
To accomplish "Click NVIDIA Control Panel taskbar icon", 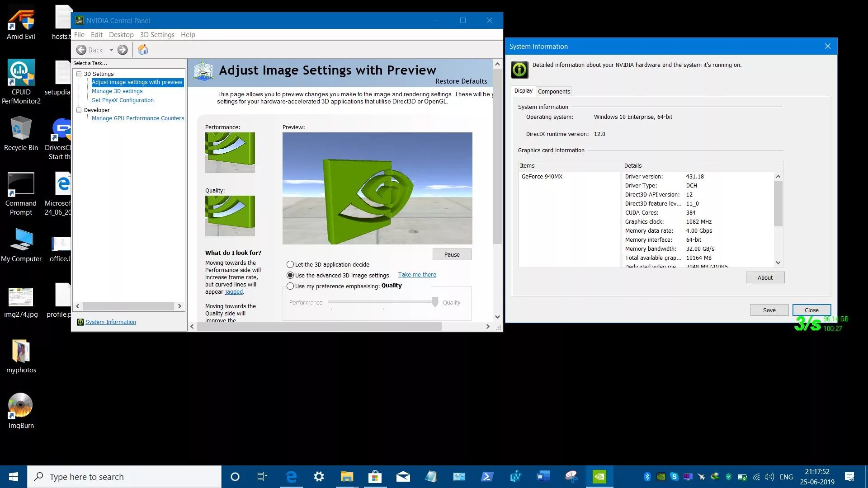I will [599, 477].
